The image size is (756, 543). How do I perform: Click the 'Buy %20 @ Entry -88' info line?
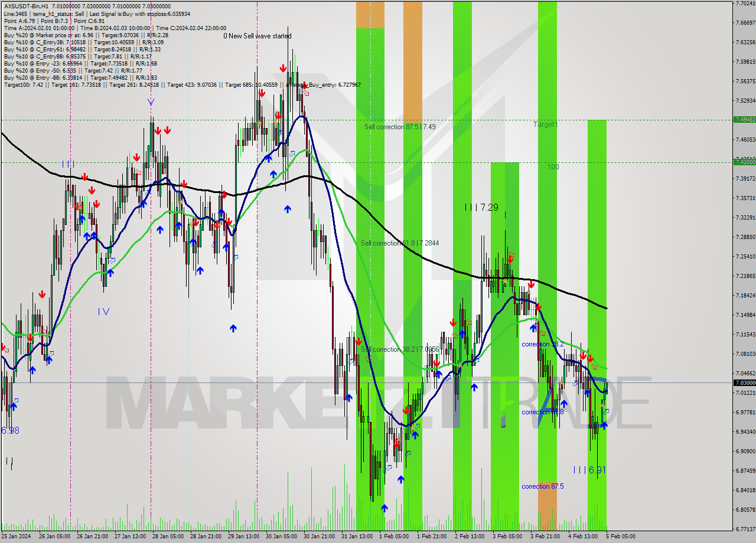click(x=80, y=77)
